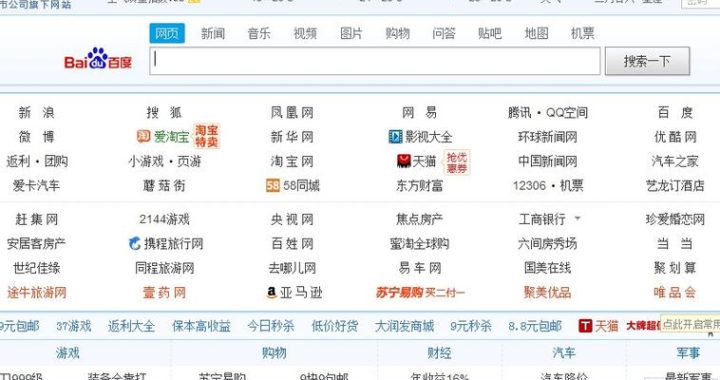720x380 pixels.
Task: Open the 赶集网 link
Action: coord(36,219)
